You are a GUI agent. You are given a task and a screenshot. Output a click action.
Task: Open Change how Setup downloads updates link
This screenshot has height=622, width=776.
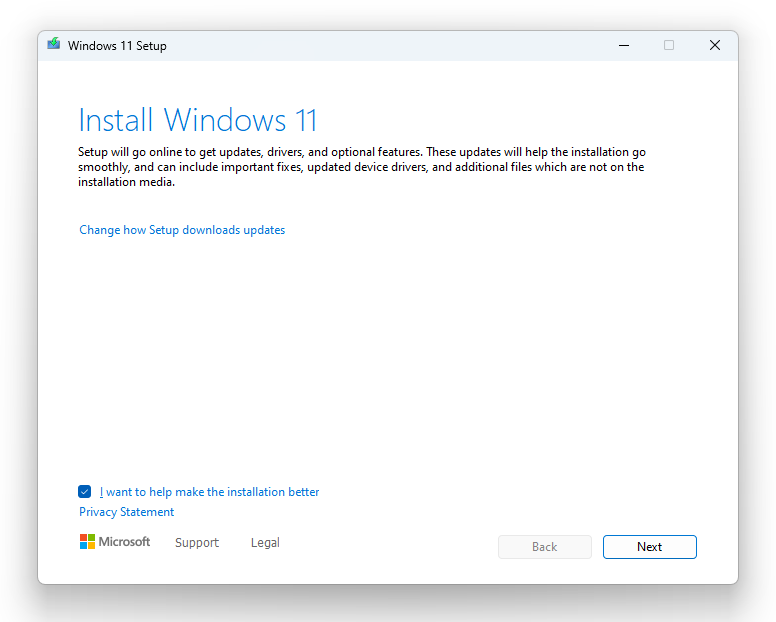pos(182,230)
